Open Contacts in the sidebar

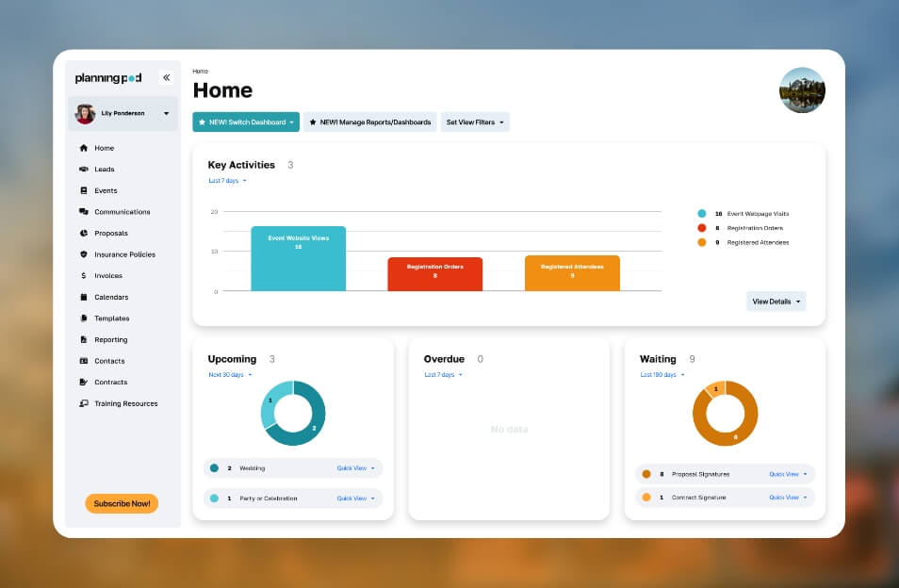point(109,361)
